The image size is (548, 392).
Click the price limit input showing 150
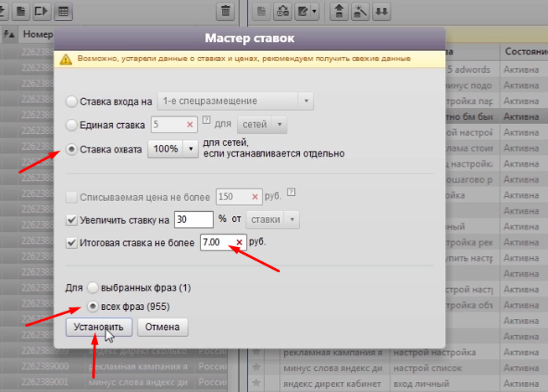[x=239, y=197]
